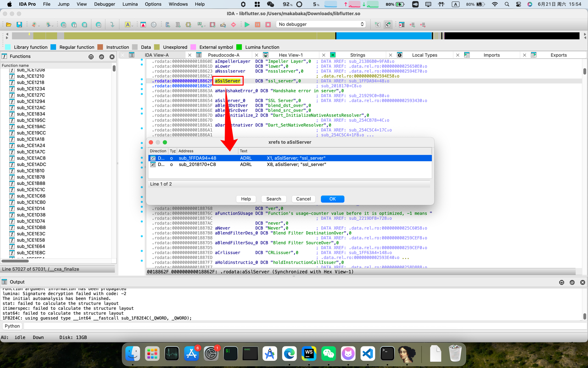
Task: Sort xrefs by the Direction column header
Action: tap(158, 151)
